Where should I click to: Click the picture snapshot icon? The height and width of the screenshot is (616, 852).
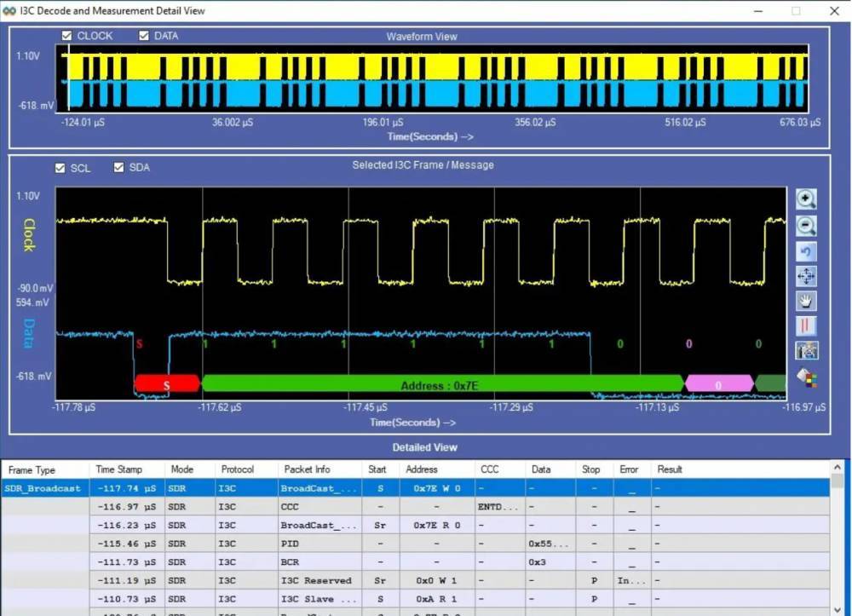coord(806,350)
